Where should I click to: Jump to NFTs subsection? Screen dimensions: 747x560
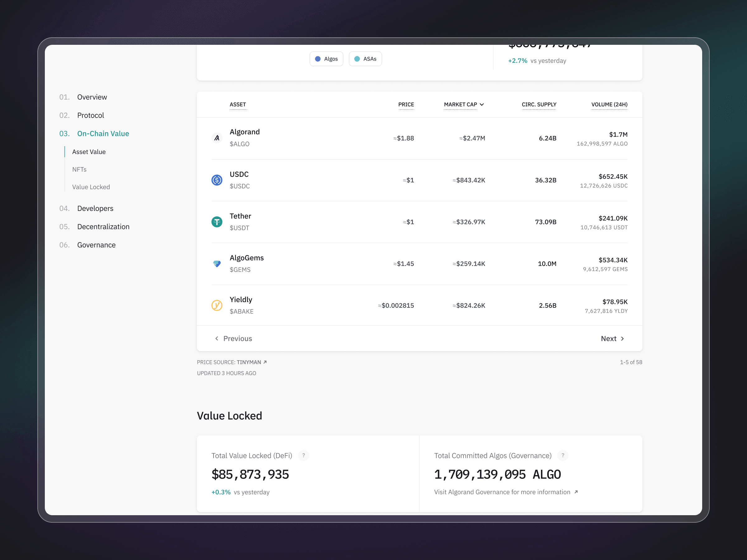[79, 170]
